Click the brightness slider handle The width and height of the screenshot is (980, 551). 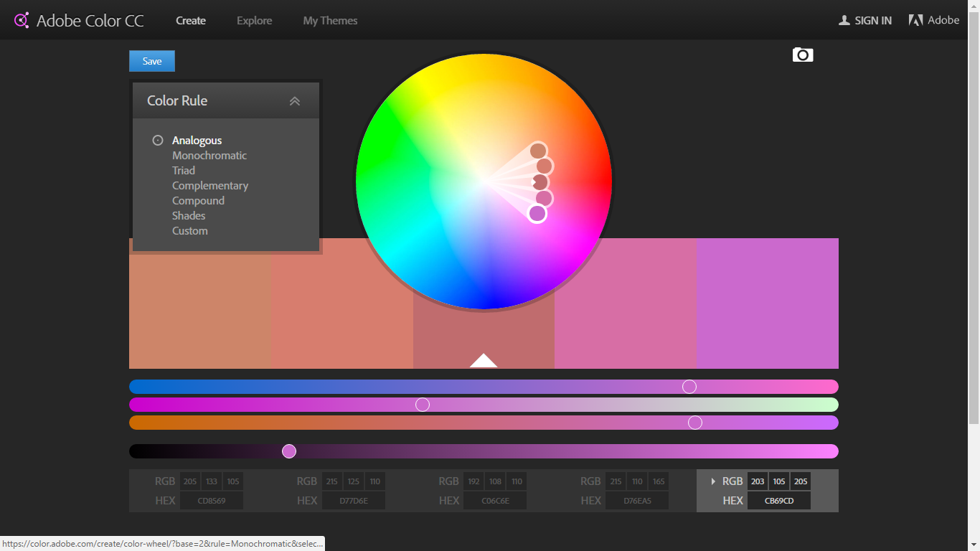pyautogui.click(x=289, y=451)
